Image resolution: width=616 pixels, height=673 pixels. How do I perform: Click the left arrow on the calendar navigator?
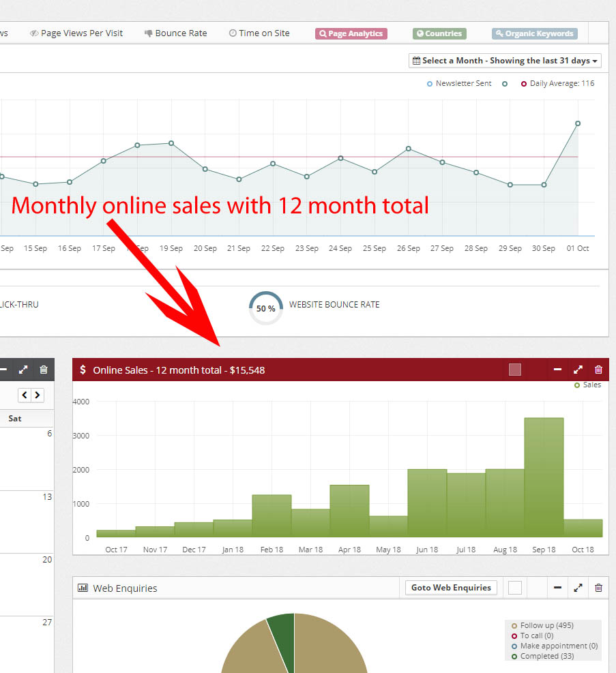25,395
